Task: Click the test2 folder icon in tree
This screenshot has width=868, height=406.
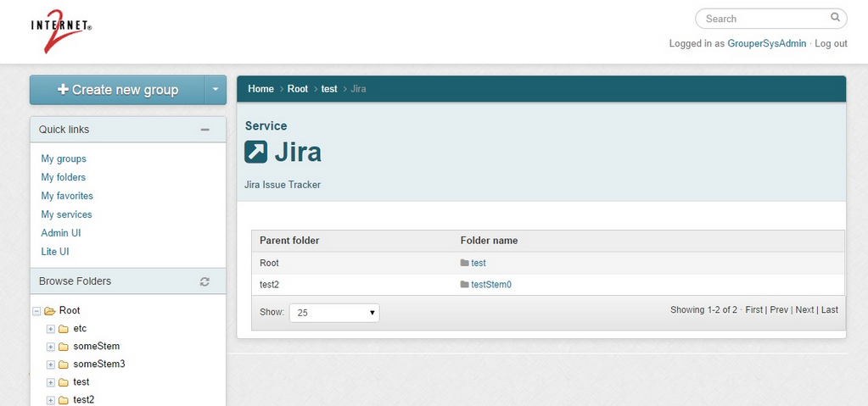Action: pyautogui.click(x=63, y=400)
